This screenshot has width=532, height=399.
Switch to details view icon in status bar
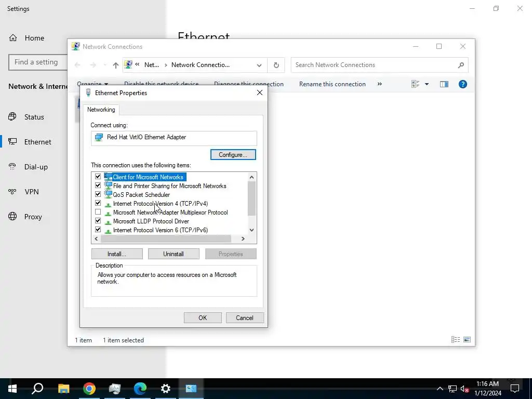click(x=456, y=340)
